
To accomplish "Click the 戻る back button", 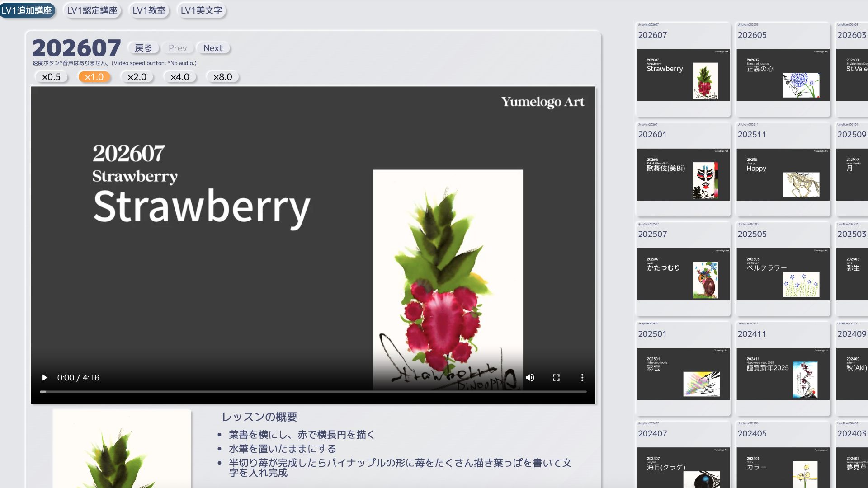I will coord(143,48).
